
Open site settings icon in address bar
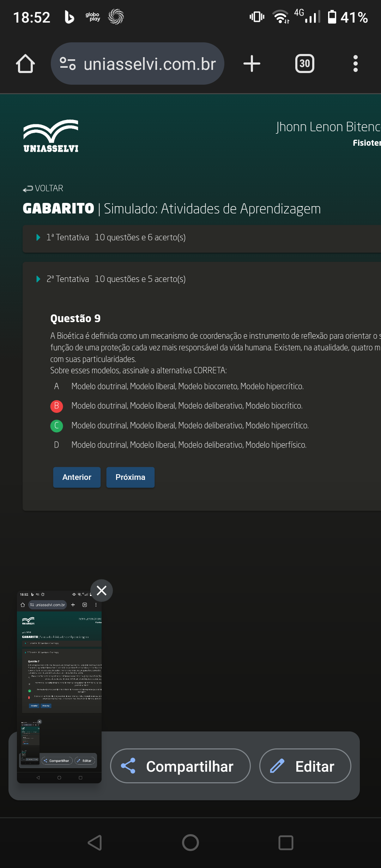[x=68, y=64]
